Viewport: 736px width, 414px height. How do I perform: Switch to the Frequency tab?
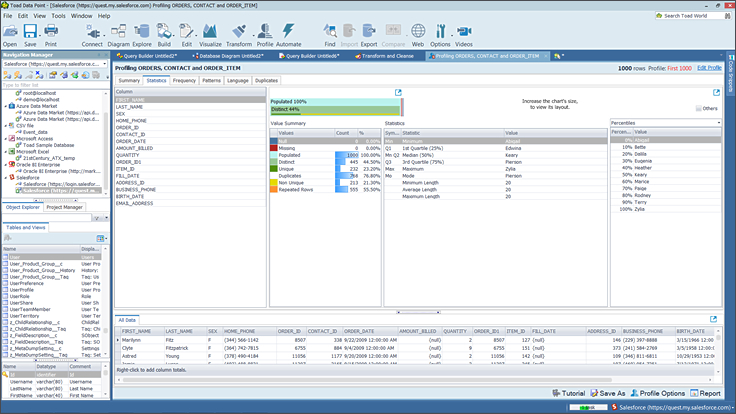184,79
